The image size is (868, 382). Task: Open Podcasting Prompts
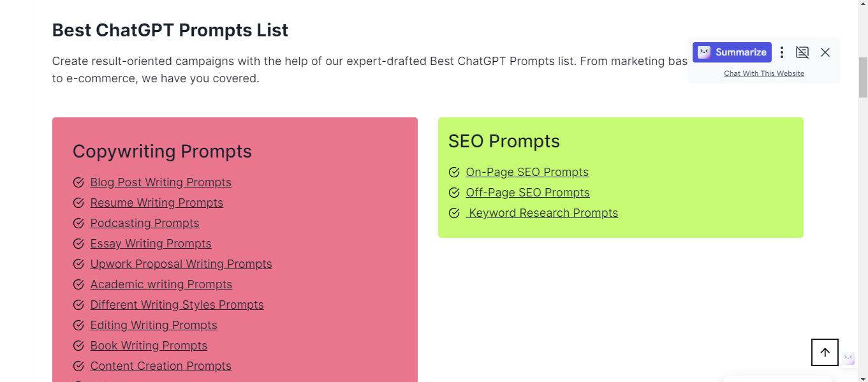[145, 223]
